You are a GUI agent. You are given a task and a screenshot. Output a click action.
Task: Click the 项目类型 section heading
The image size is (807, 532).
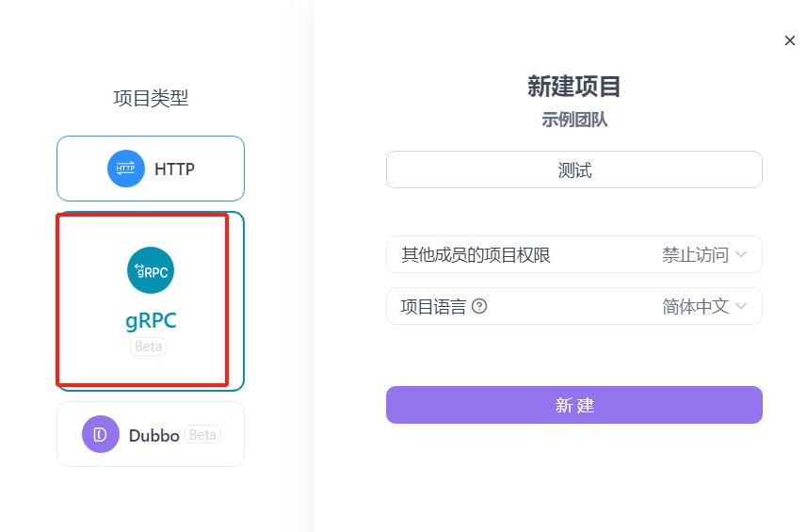(x=151, y=98)
